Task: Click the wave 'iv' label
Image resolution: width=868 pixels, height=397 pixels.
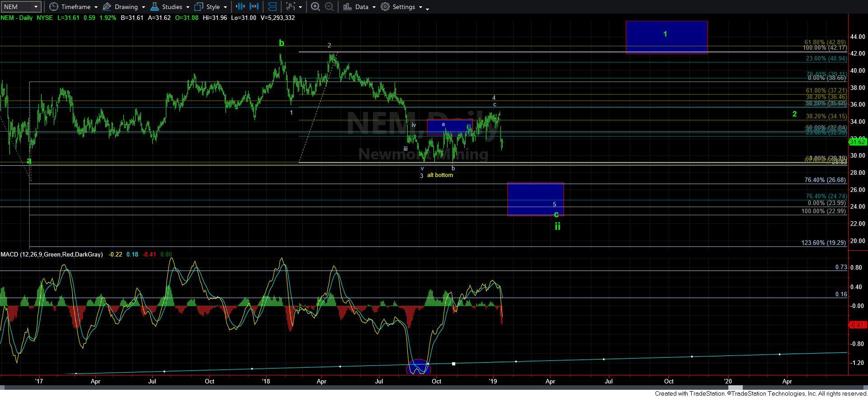Action: tap(414, 125)
